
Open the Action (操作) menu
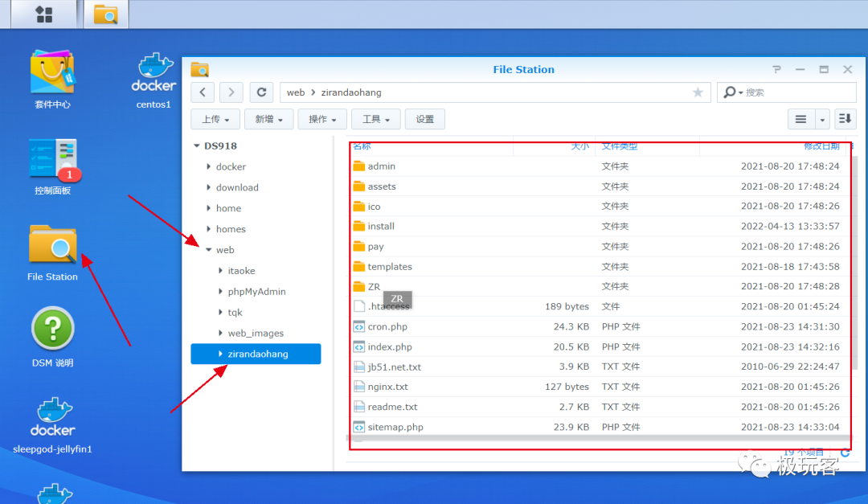(x=322, y=119)
